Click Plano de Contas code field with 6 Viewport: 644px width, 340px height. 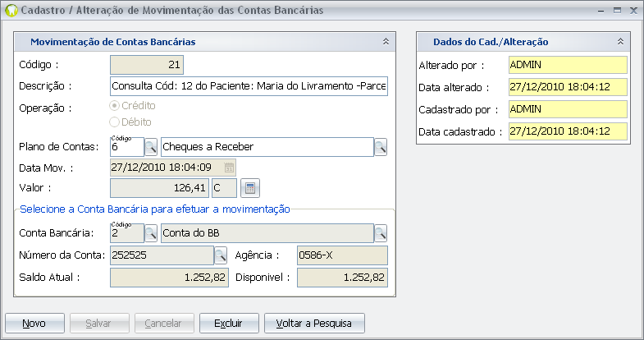pyautogui.click(x=127, y=147)
